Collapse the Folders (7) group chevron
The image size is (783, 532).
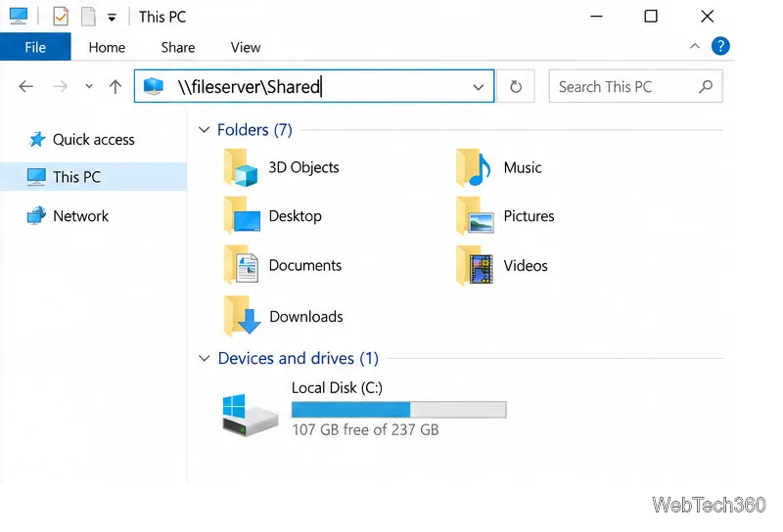coord(204,130)
